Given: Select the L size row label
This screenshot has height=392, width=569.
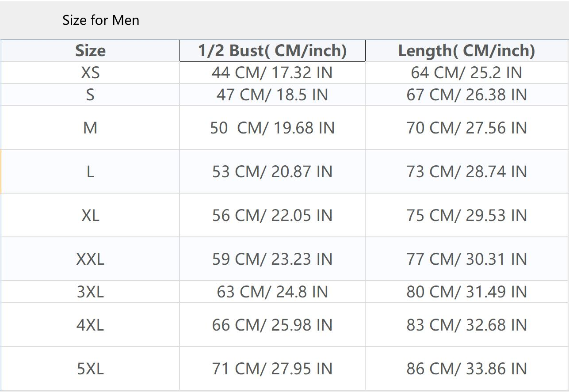Looking at the screenshot, I should [90, 171].
